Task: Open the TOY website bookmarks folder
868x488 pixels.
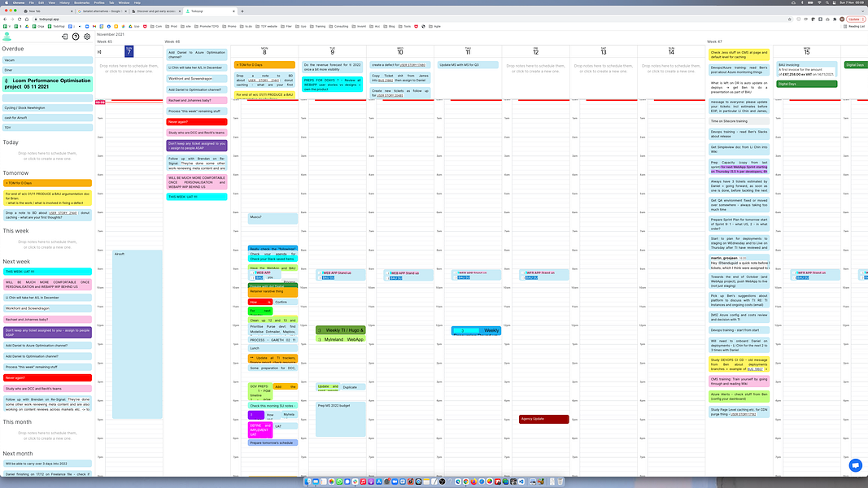Action: pyautogui.click(x=266, y=26)
